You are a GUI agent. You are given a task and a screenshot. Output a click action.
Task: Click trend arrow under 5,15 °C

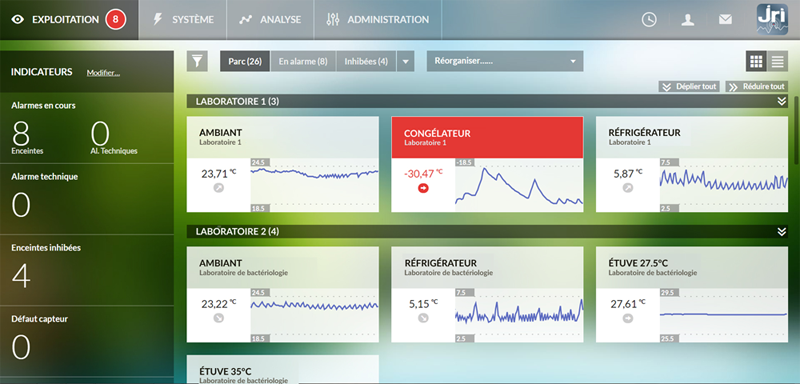(x=423, y=319)
